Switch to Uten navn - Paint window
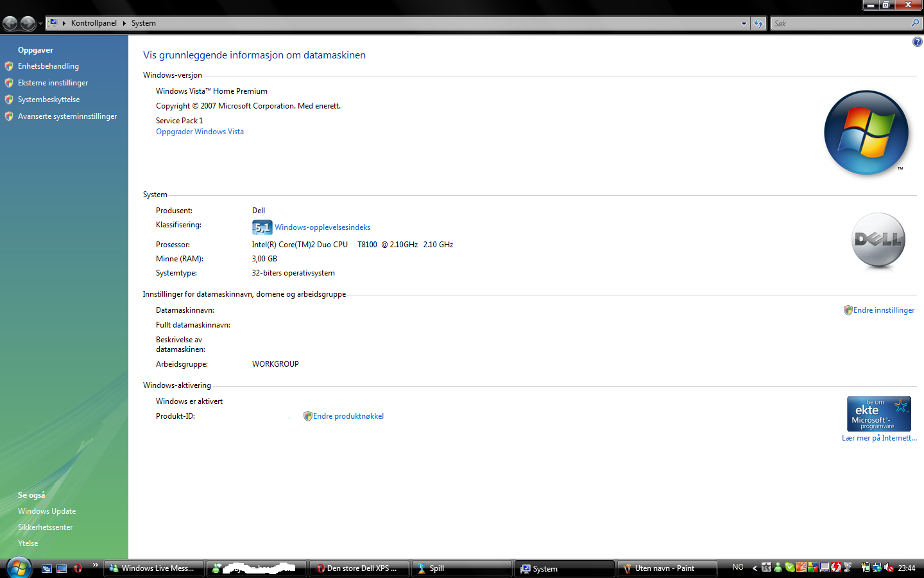 [x=667, y=568]
